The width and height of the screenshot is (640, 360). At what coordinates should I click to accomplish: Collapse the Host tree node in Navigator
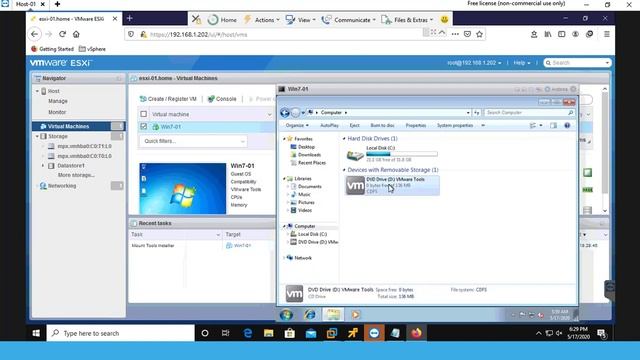(37, 91)
